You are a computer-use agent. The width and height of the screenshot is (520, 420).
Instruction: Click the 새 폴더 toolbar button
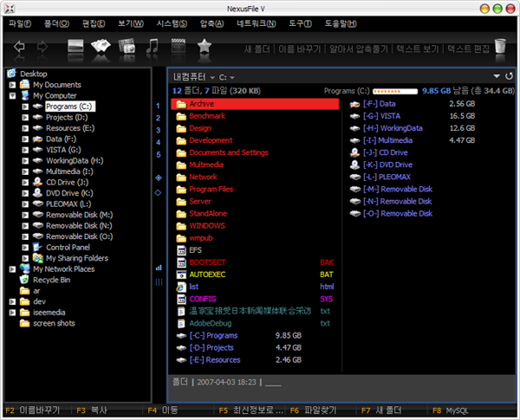click(257, 49)
